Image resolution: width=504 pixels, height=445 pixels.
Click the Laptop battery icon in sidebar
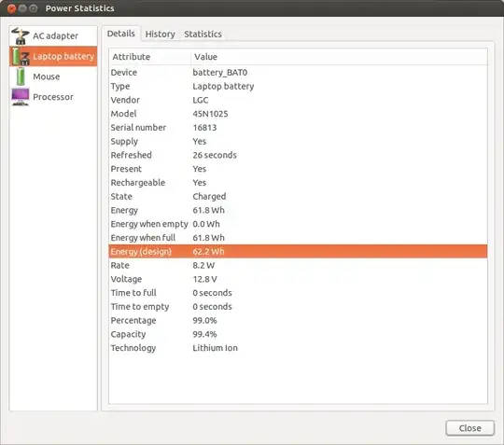click(x=21, y=56)
